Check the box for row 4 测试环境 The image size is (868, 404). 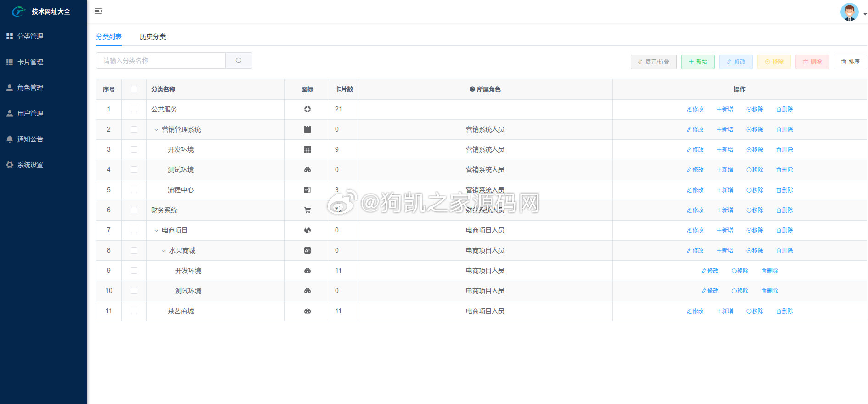tap(134, 170)
